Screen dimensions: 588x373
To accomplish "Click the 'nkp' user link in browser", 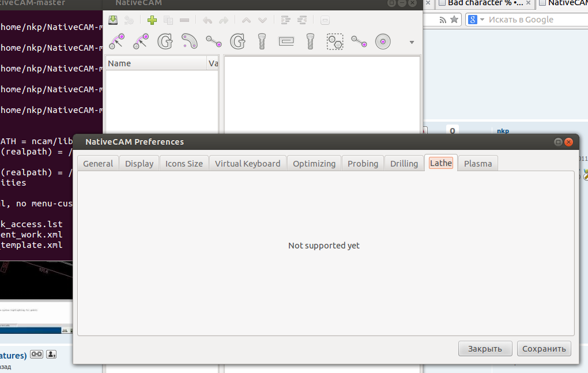I will (503, 131).
